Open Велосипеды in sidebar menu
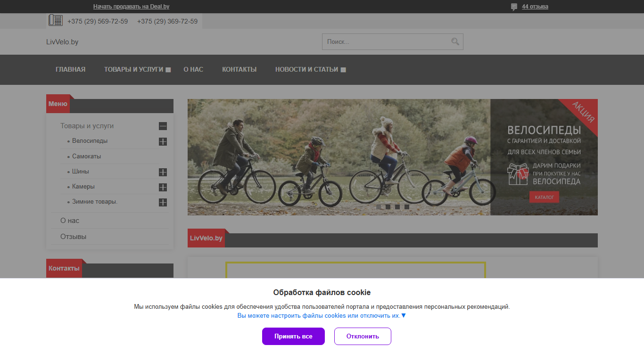 tap(90, 141)
